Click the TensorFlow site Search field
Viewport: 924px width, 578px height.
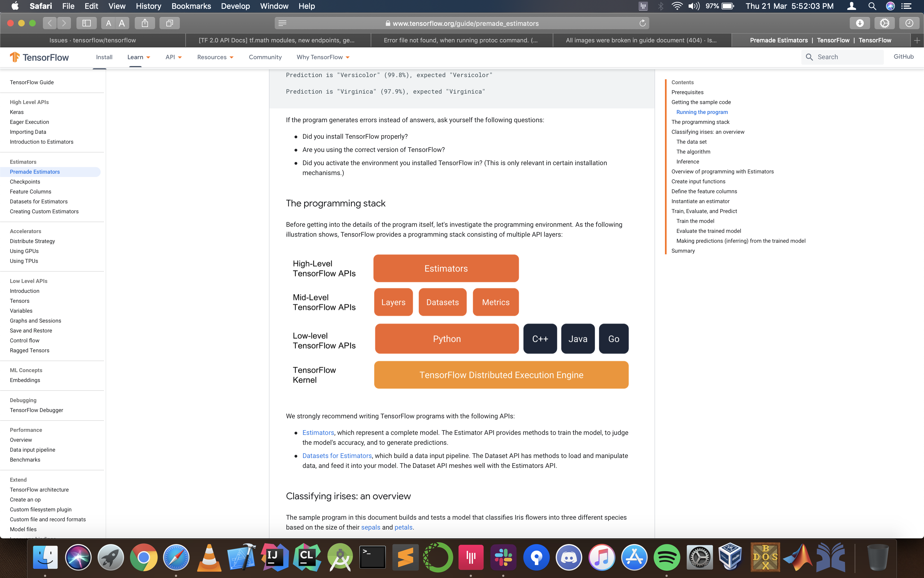[842, 57]
